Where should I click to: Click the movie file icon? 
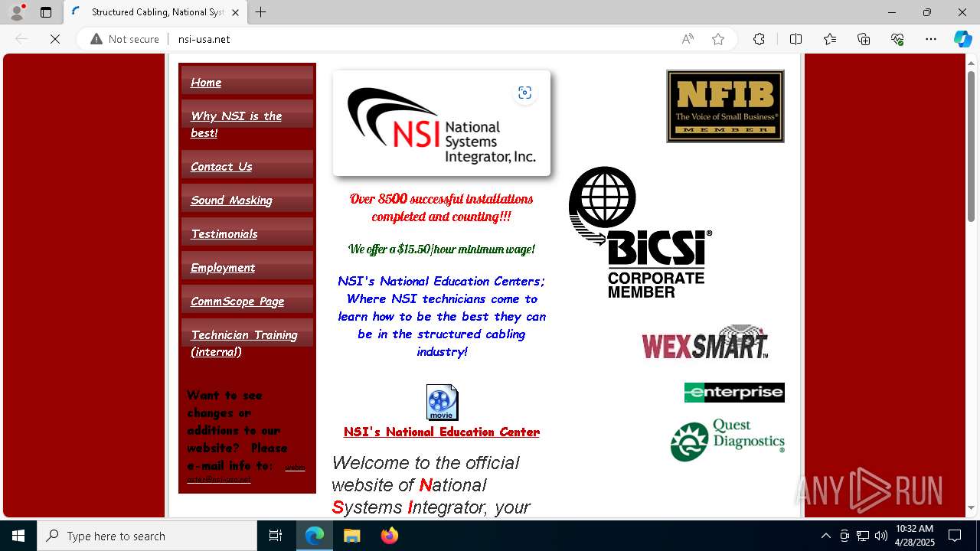(x=442, y=403)
